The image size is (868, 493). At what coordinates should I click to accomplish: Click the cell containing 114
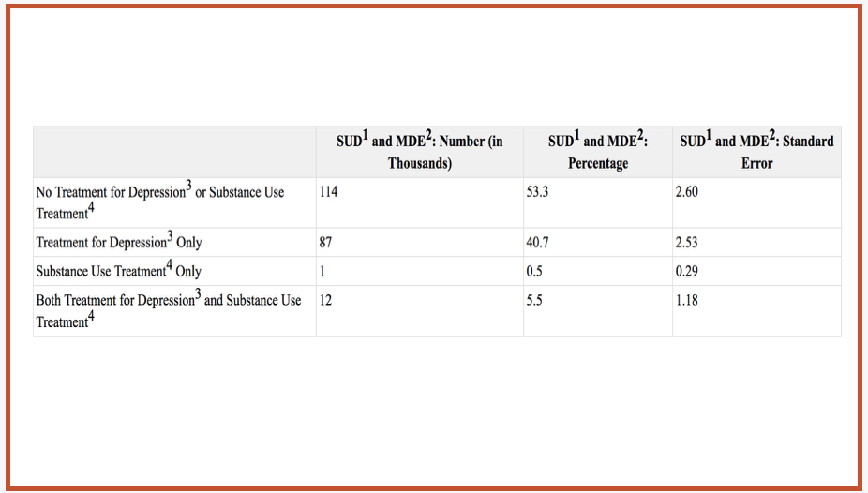tap(420, 202)
